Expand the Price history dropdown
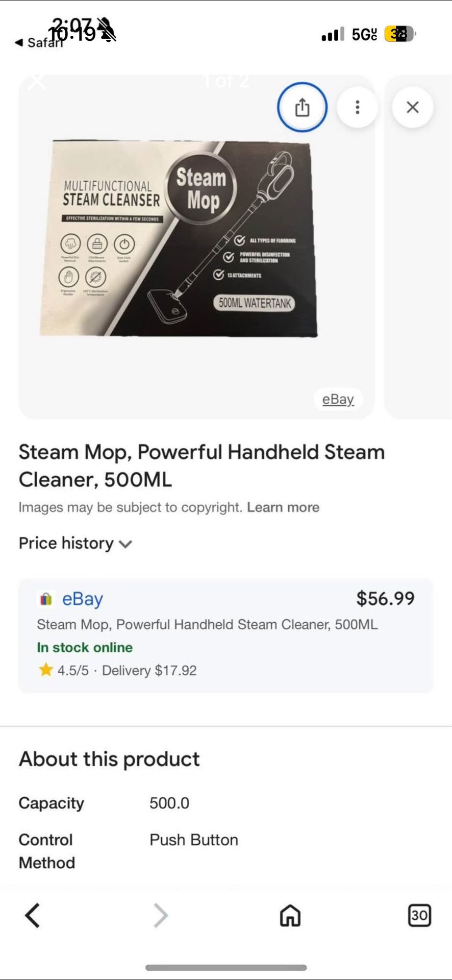The width and height of the screenshot is (452, 980). point(66,543)
